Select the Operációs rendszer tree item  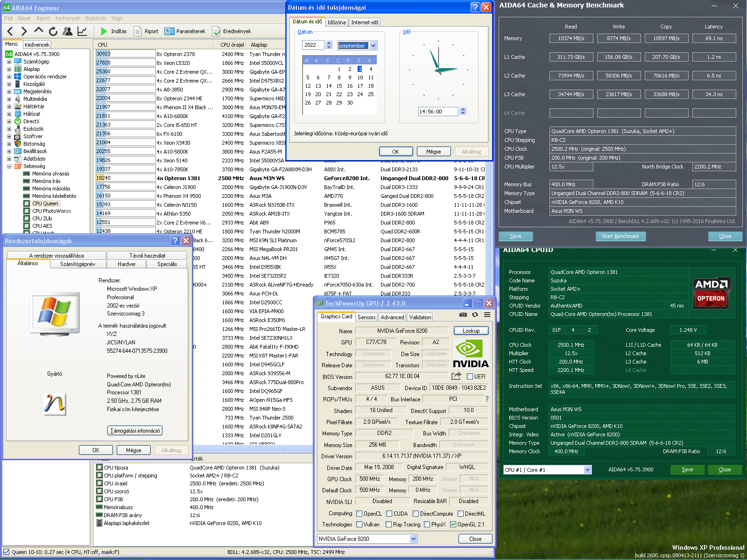pos(45,77)
